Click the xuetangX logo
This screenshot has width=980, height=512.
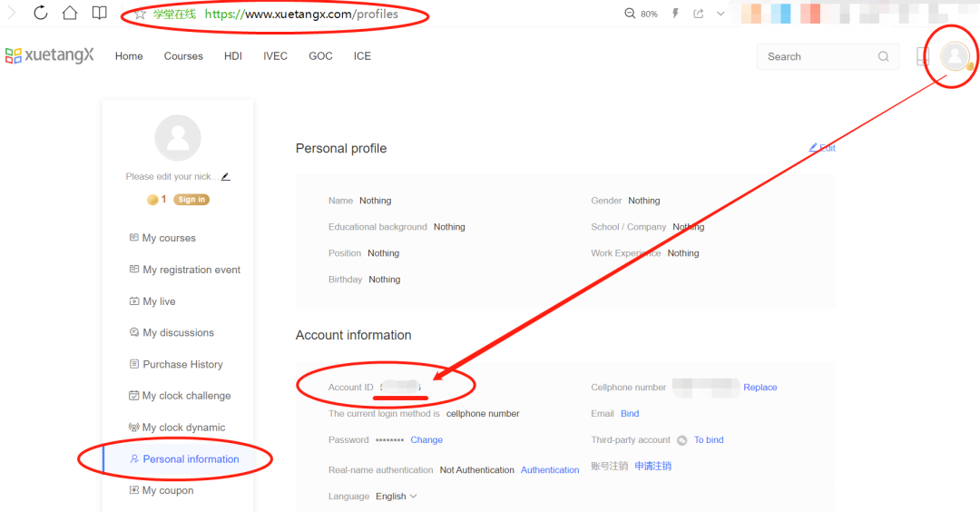coord(50,56)
